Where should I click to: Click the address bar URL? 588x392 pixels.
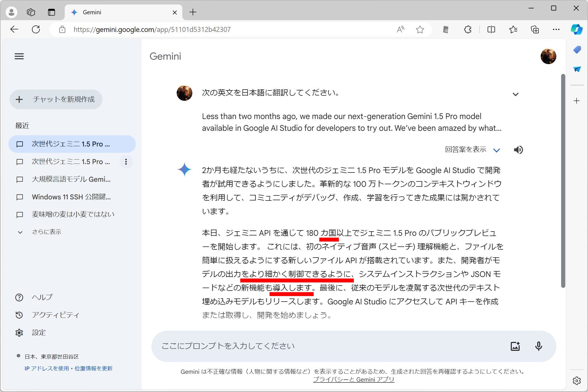pyautogui.click(x=152, y=29)
